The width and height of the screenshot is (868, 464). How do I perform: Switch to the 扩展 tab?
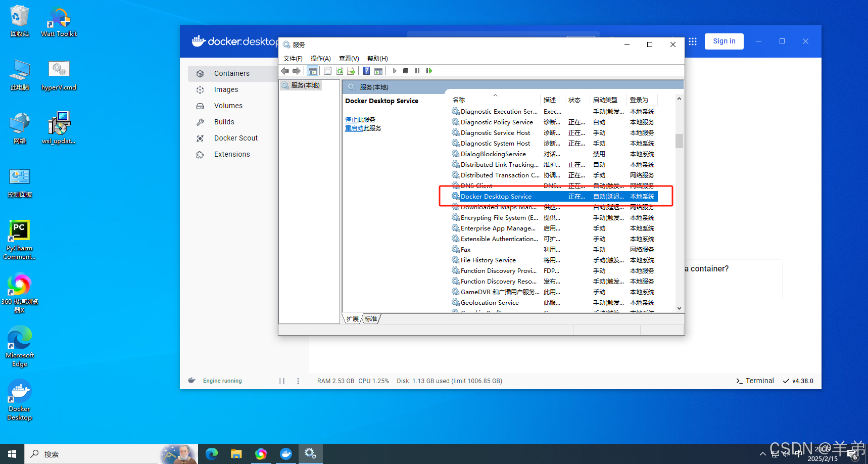[352, 319]
